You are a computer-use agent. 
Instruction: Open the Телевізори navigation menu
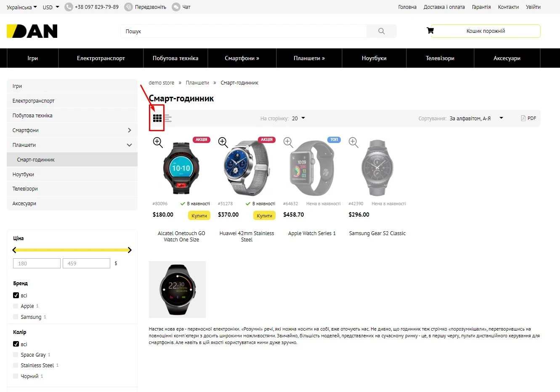point(440,58)
